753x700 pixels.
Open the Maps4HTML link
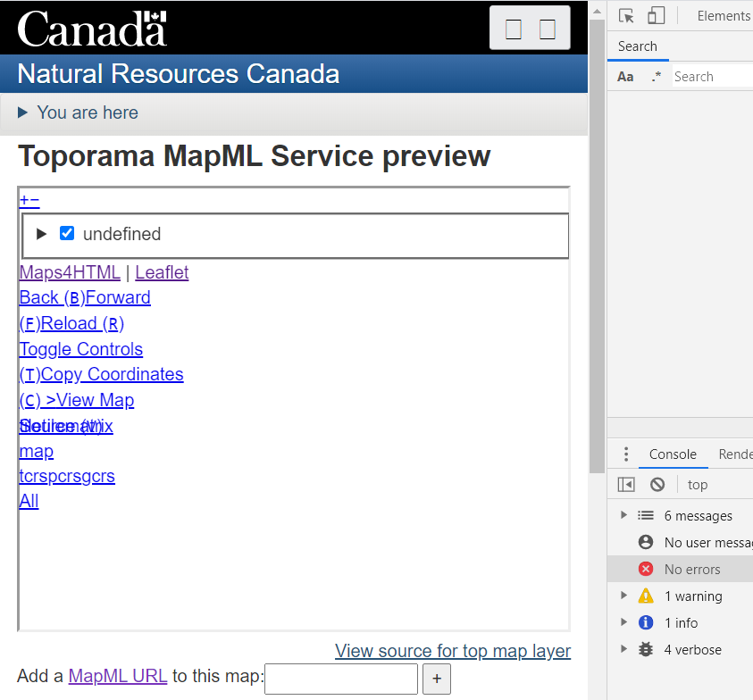(69, 272)
